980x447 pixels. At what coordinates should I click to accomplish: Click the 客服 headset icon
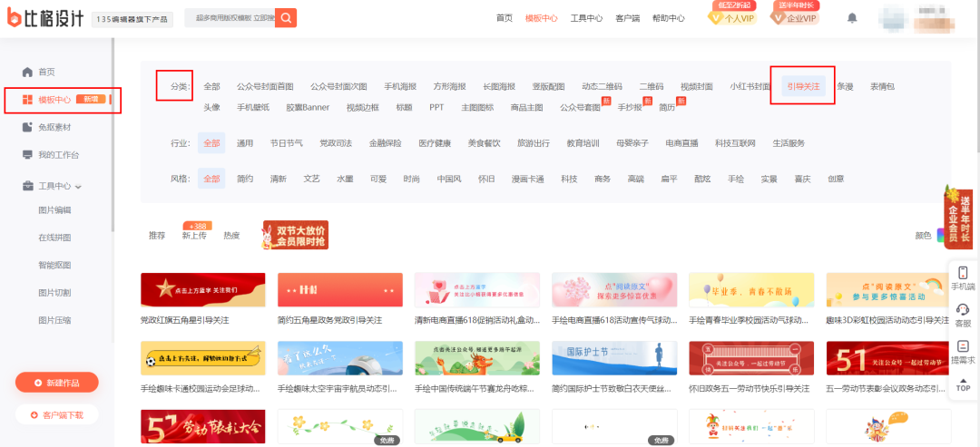click(x=963, y=314)
